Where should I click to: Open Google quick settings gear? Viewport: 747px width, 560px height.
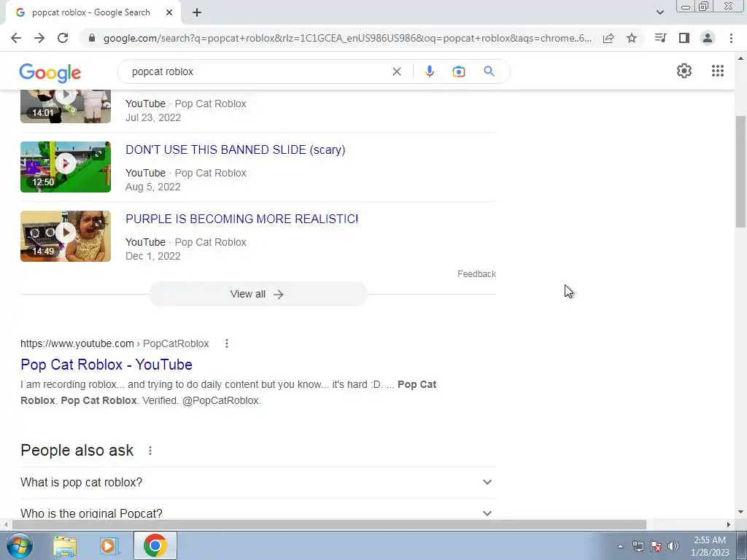point(684,71)
